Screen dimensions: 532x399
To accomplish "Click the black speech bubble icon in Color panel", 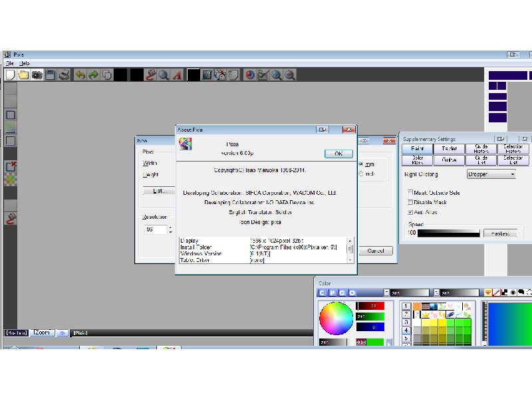I will coord(521,293).
